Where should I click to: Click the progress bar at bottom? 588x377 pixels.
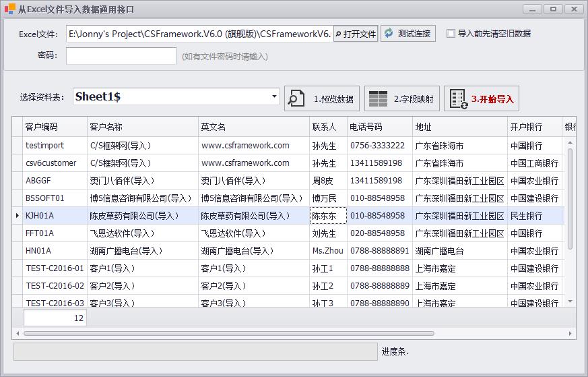point(195,351)
